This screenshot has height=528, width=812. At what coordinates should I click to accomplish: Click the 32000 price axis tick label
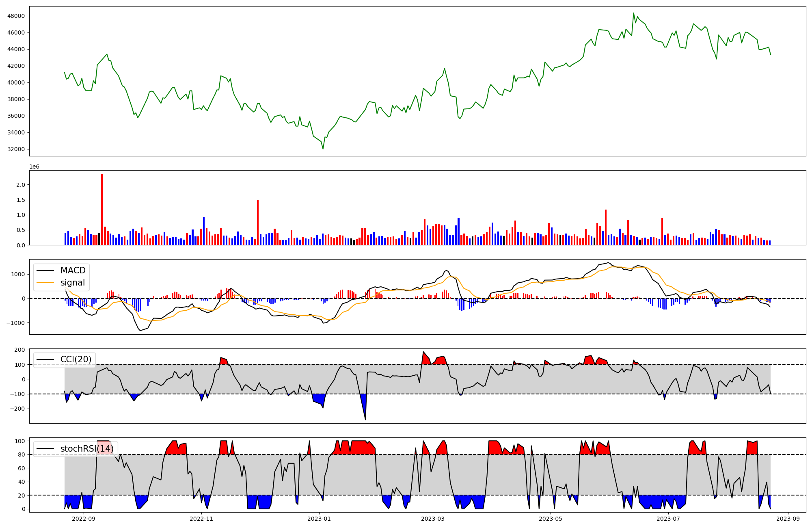coord(16,149)
